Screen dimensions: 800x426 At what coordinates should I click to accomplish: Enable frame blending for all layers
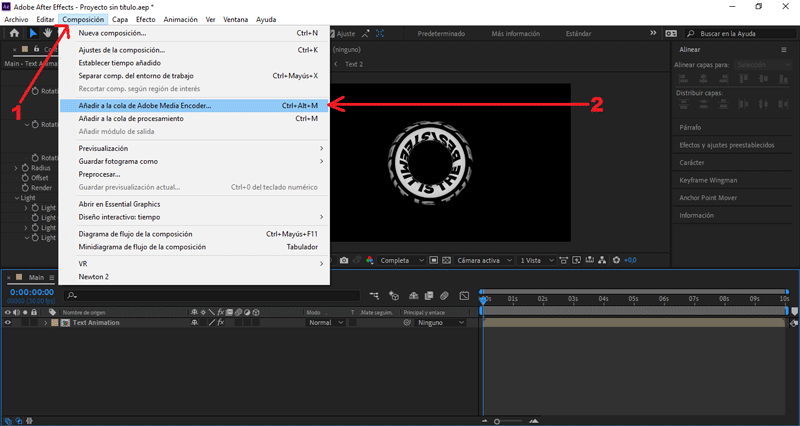pos(429,295)
